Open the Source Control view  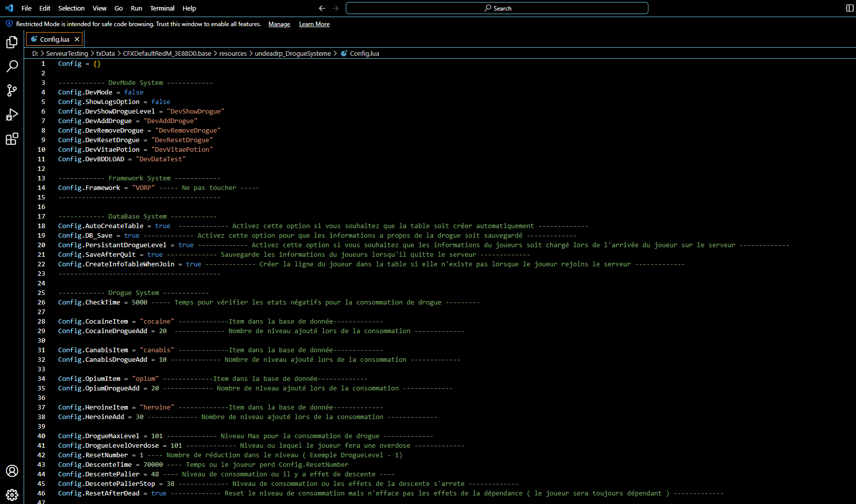(x=12, y=90)
